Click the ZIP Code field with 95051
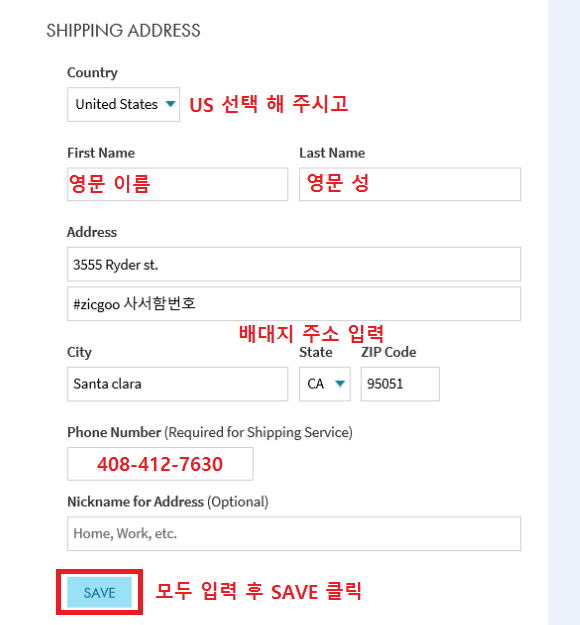The image size is (580, 625). click(x=400, y=384)
